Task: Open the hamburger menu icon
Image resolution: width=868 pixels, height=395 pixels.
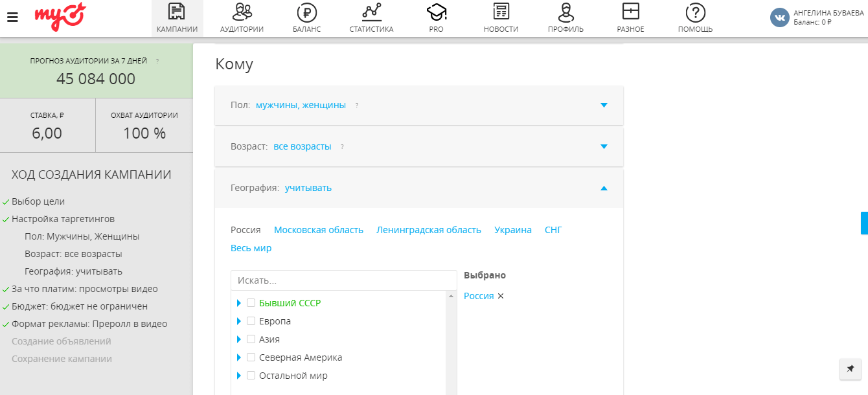Action: coord(12,17)
